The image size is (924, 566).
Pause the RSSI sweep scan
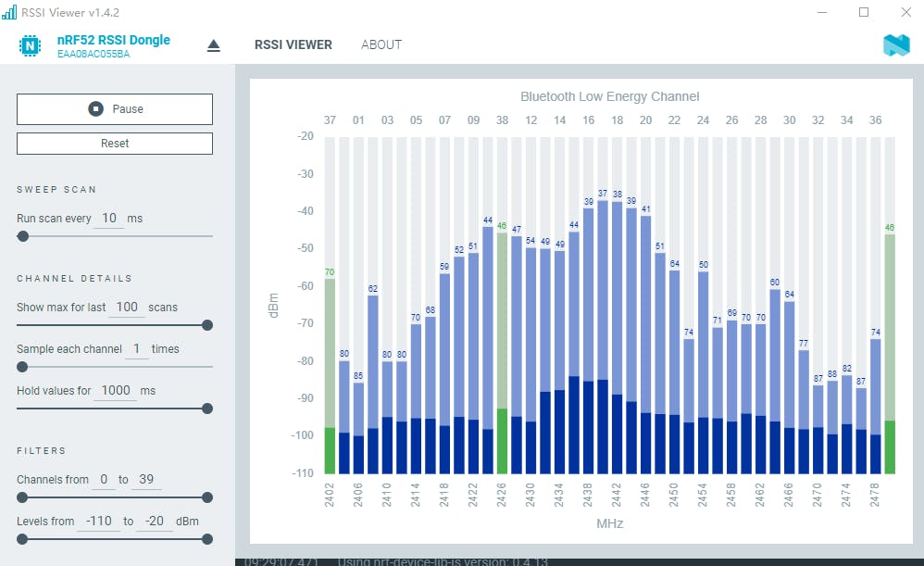pos(115,109)
